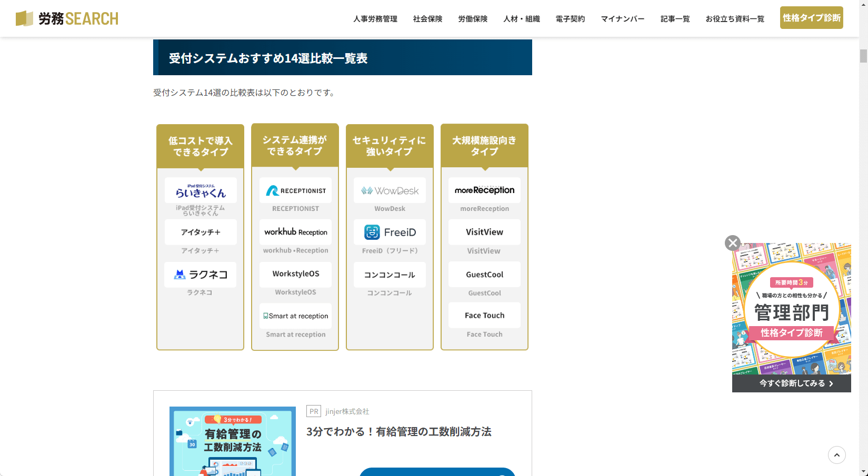Click the 有給管理の工数削減方法 thumbnail image
The height and width of the screenshot is (476, 868).
(x=232, y=441)
